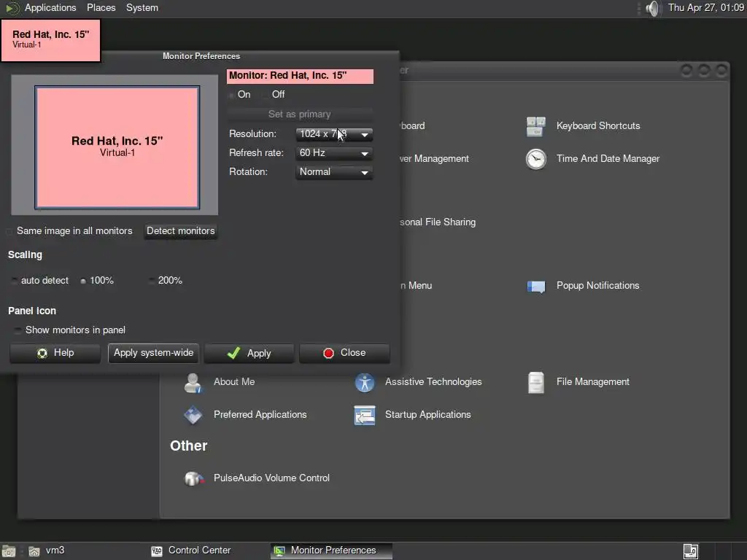The height and width of the screenshot is (560, 747).
Task: Open Power Management link in Control Center
Action: coord(434,159)
